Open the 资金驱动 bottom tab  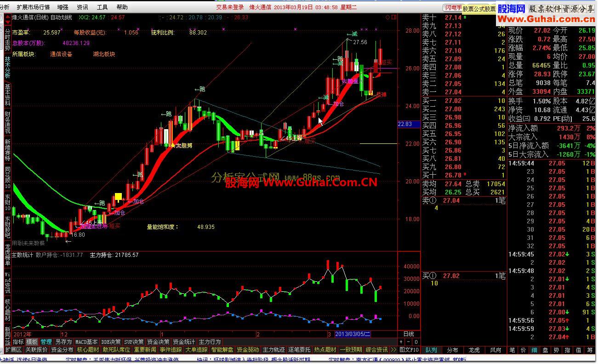coord(248,350)
